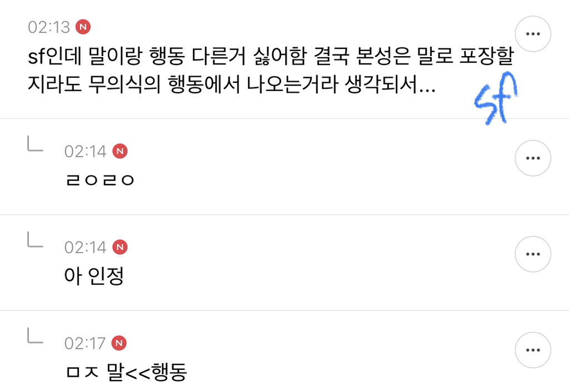569x392 pixels.
Task: Open more options for the ㄹㅇㄹㅇ reply
Action: coord(533,158)
